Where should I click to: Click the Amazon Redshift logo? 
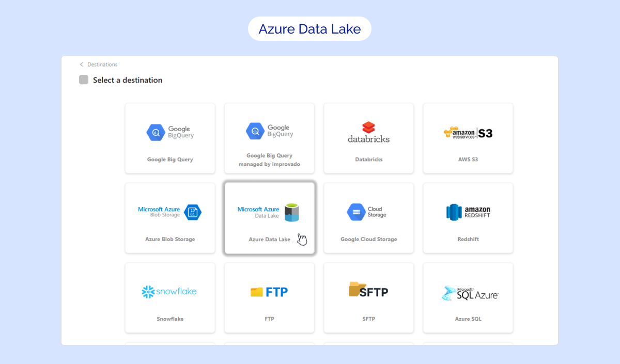[x=468, y=212]
